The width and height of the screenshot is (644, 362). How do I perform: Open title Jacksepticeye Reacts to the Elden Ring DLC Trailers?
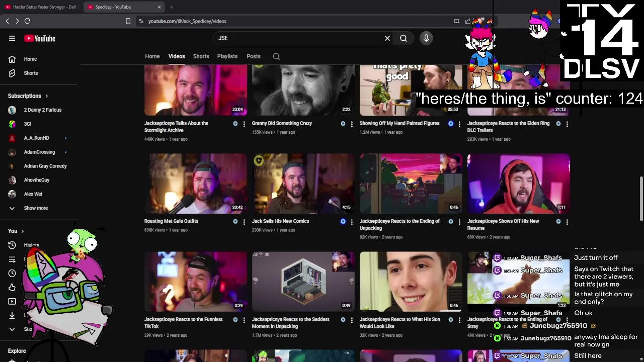pyautogui.click(x=508, y=127)
